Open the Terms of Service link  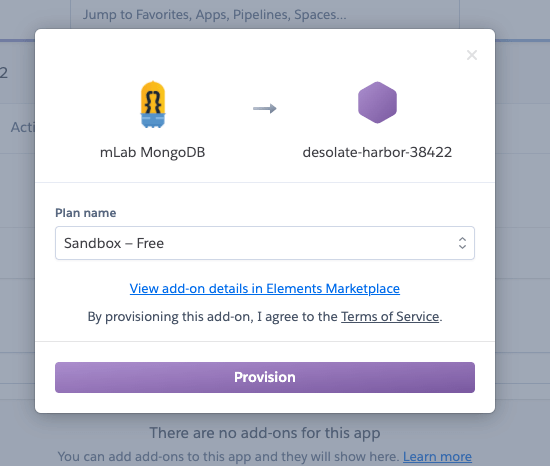[x=390, y=317]
